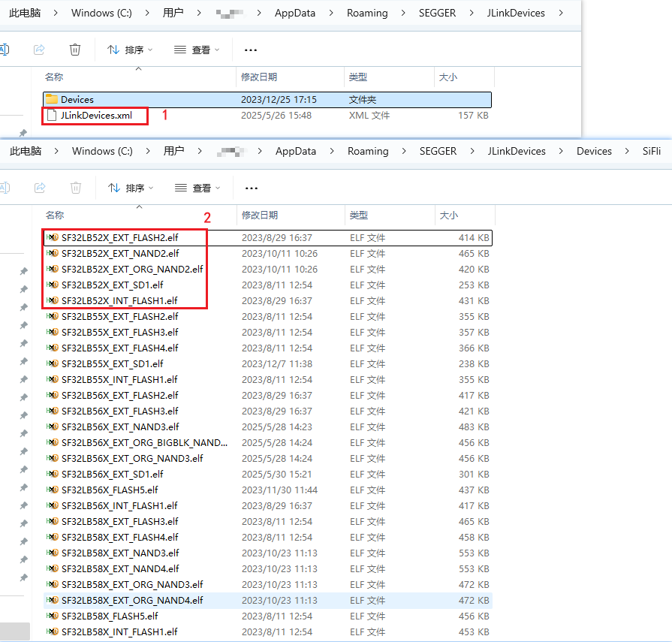Viewport: 672px width, 642px height.
Task: Navigate to Devices in lower address bar
Action: (x=594, y=151)
